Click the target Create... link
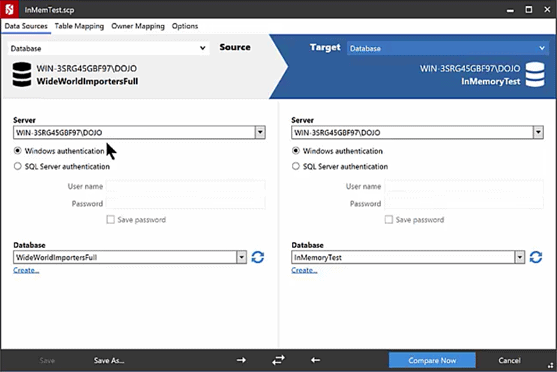 [x=304, y=270]
